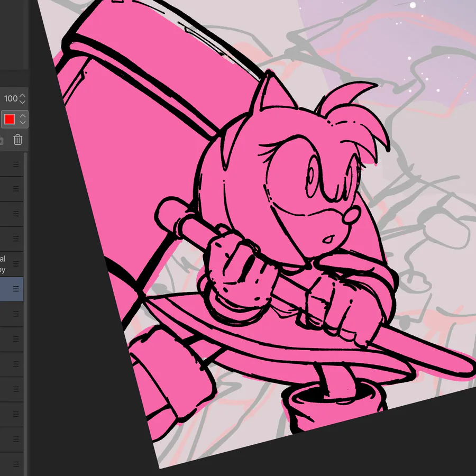Increase the 100 opacity value with up arrow
This screenshot has height=476, width=476.
[22, 95]
